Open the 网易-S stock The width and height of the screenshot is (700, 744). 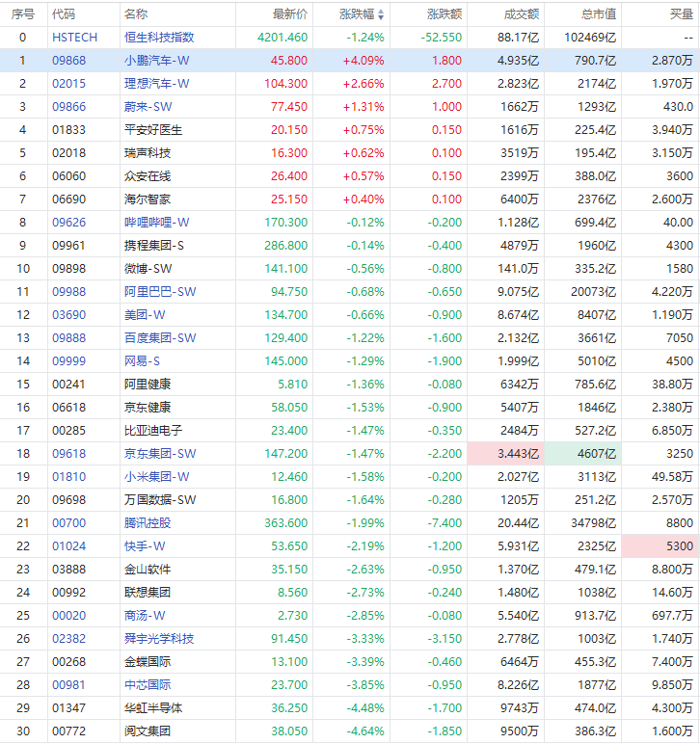click(x=142, y=361)
